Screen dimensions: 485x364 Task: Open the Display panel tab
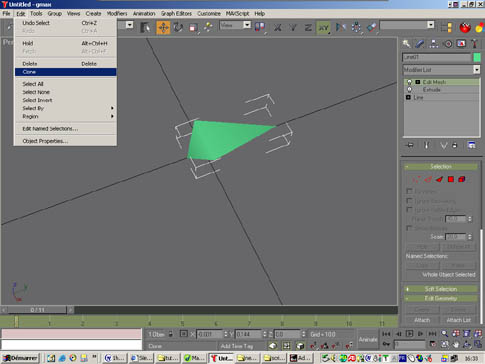[x=461, y=44]
